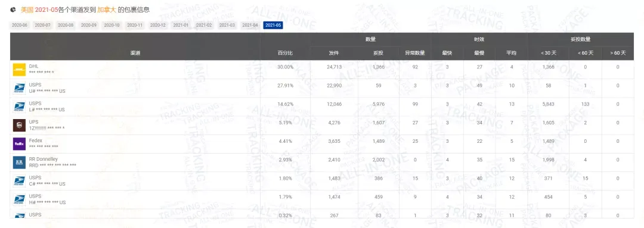Select the 2021-01 month tab

pyautogui.click(x=181, y=25)
